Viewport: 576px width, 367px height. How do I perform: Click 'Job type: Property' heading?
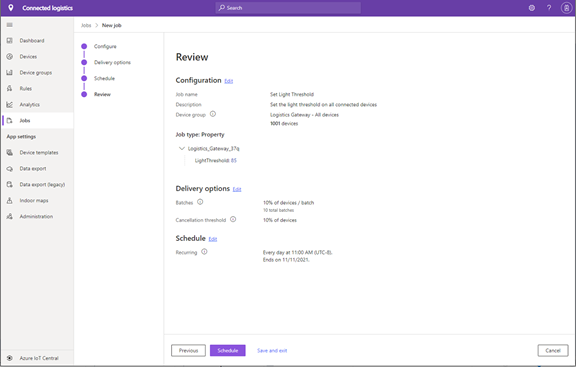[200, 134]
